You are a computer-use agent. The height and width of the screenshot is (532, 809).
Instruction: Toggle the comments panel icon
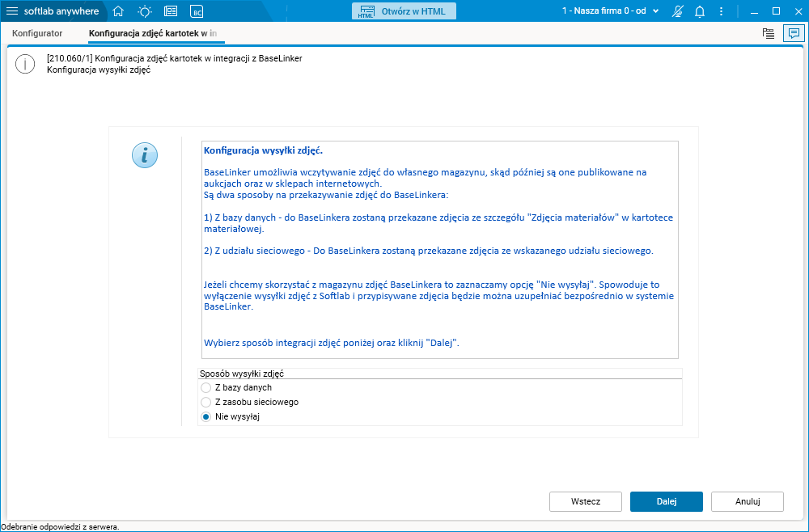tap(793, 33)
